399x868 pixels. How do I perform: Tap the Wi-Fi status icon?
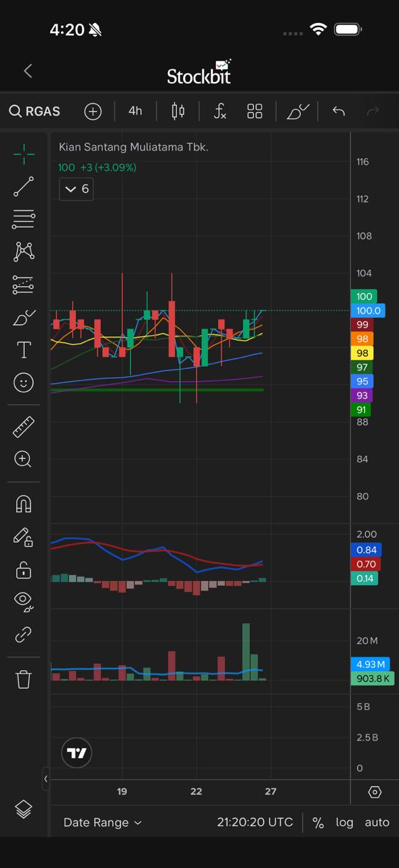pos(318,29)
